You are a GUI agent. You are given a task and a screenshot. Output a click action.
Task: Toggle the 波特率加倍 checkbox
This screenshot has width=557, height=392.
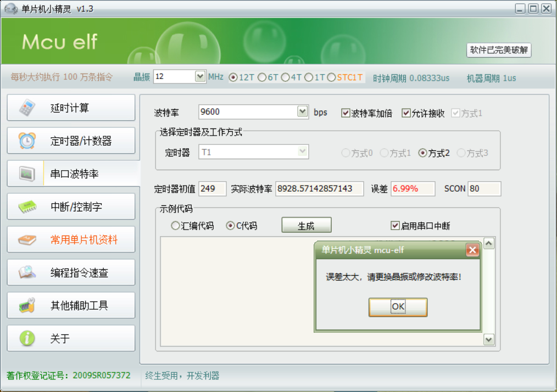click(346, 113)
